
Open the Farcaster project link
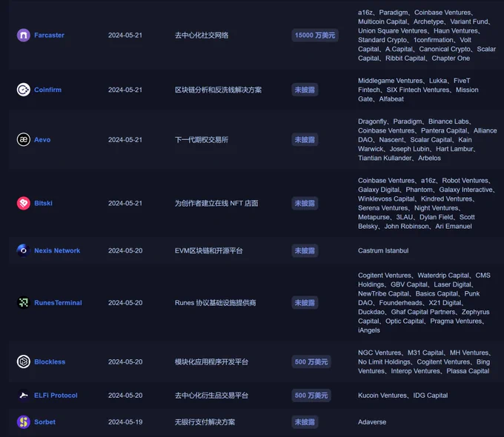49,36
